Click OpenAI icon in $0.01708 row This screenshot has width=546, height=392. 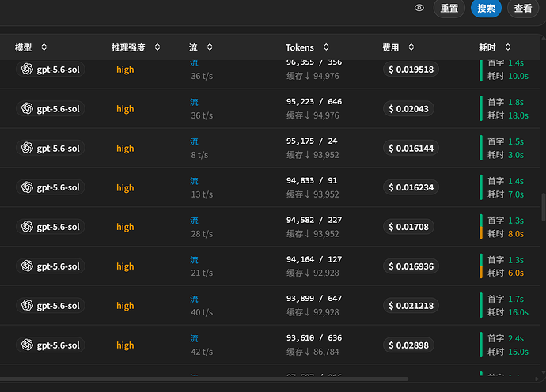(x=27, y=227)
